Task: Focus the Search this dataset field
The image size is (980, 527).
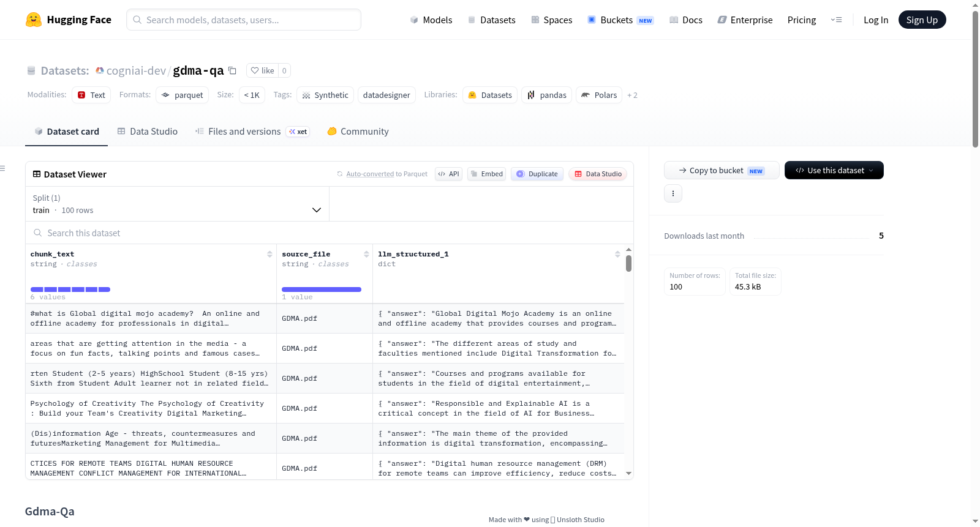Action: pos(330,233)
